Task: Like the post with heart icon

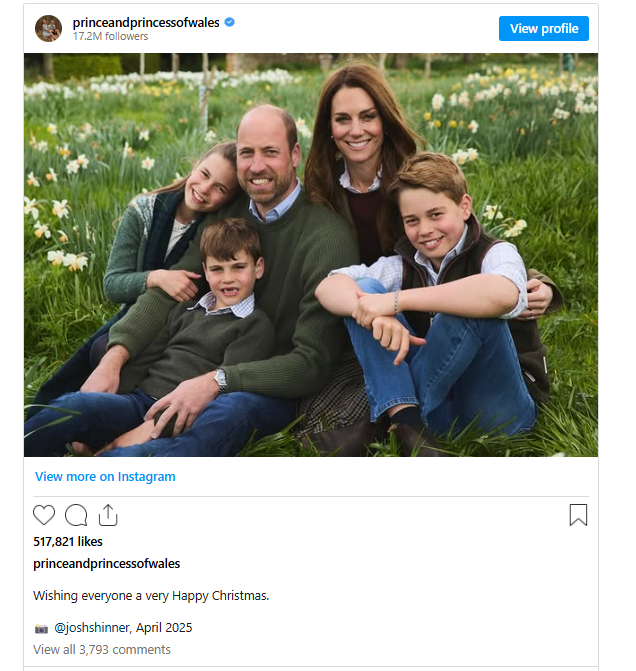Action: tap(44, 515)
